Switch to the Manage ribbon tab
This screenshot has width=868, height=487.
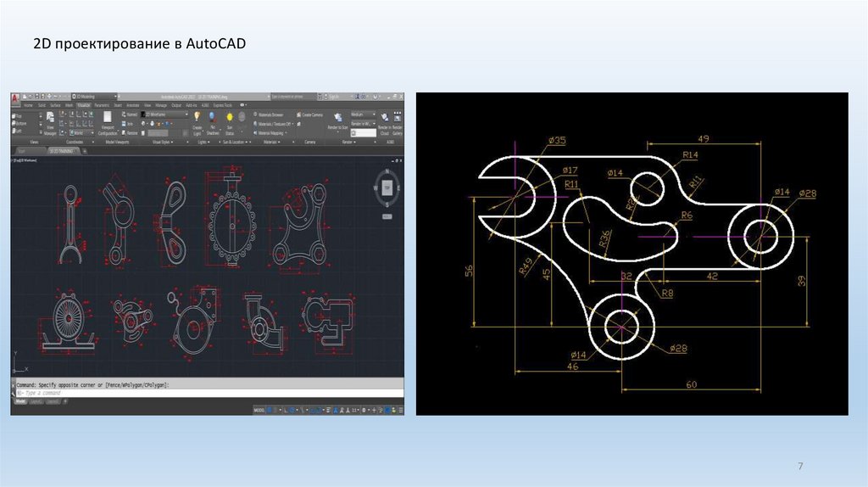point(161,104)
